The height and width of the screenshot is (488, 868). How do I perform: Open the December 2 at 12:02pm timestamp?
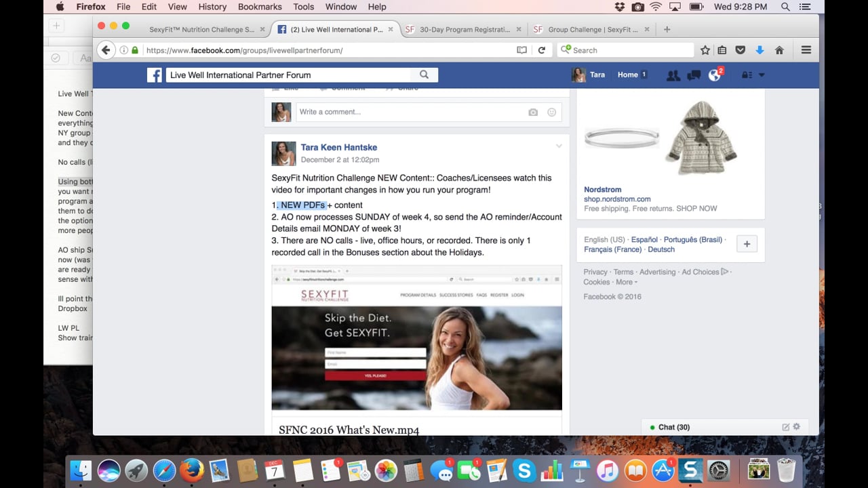point(340,160)
